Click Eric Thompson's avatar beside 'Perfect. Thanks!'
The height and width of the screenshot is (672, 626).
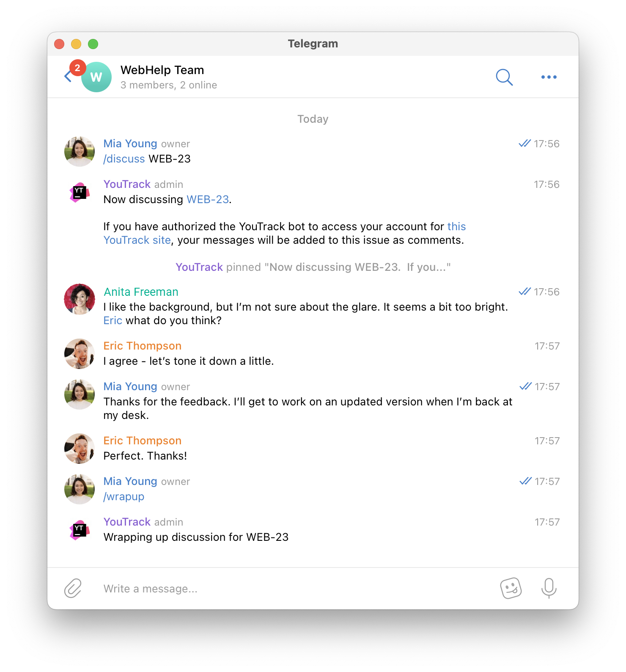click(80, 449)
